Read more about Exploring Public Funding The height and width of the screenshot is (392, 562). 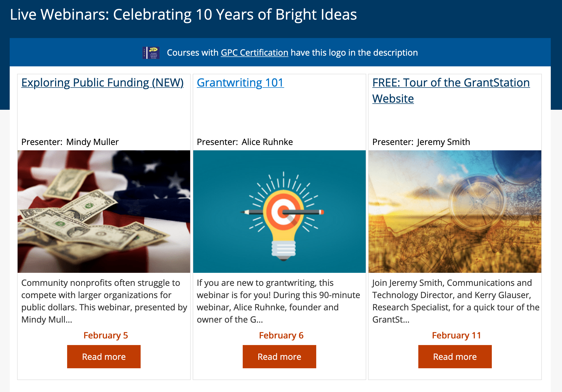(x=104, y=357)
